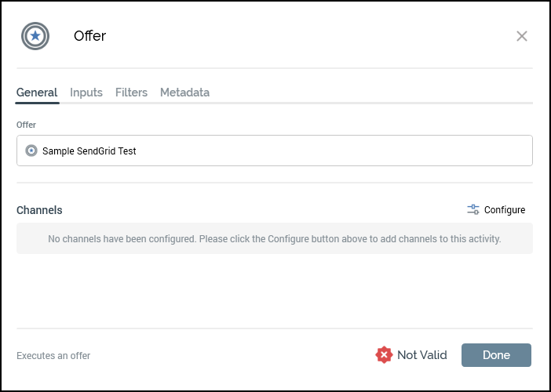Click the 'Executes an offer' description text

pos(53,356)
